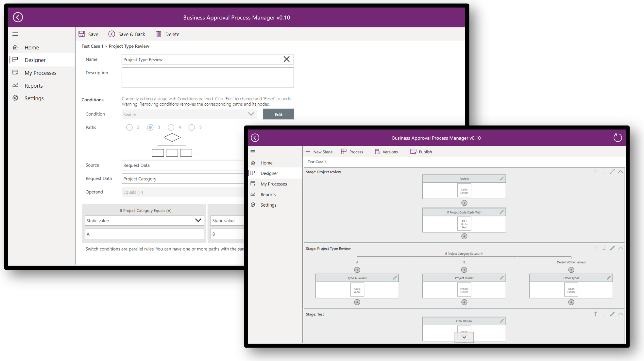Click the Save button in toolbar
This screenshot has width=644, height=361.
click(89, 34)
